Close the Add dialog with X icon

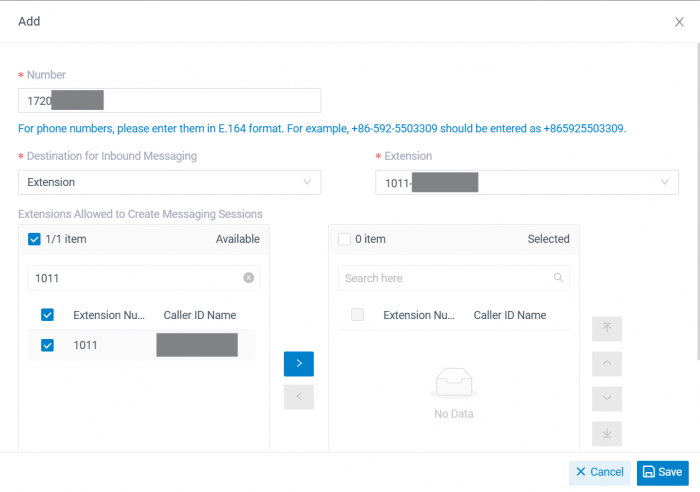(x=679, y=22)
